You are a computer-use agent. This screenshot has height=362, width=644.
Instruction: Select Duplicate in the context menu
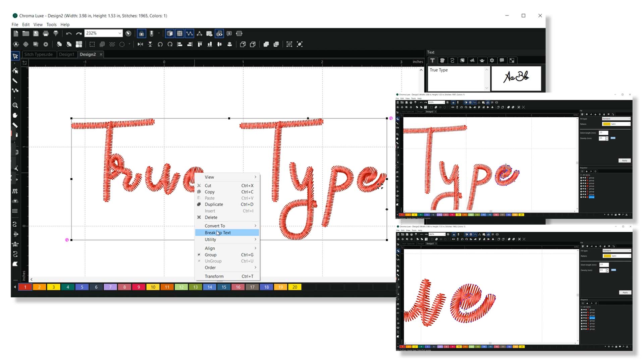(x=214, y=204)
